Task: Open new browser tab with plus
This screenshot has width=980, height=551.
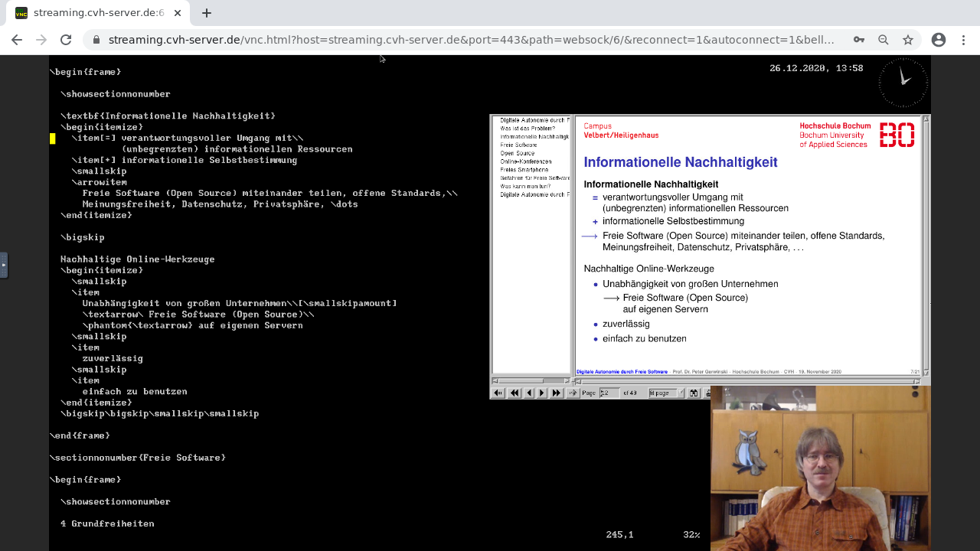Action: (207, 13)
